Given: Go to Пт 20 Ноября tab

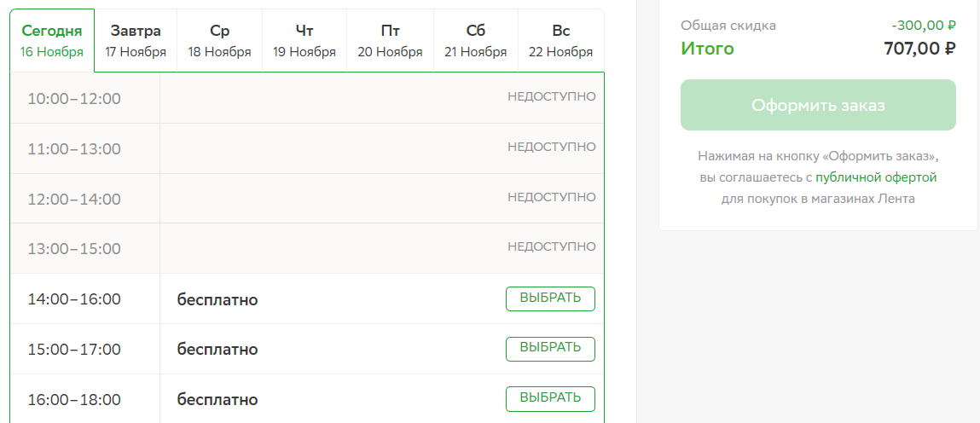Looking at the screenshot, I should click(390, 41).
